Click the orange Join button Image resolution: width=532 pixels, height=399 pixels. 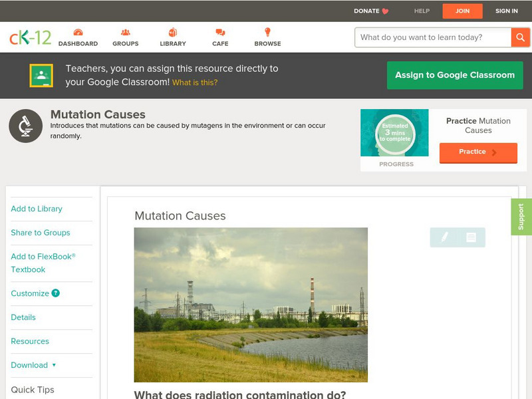pyautogui.click(x=462, y=11)
